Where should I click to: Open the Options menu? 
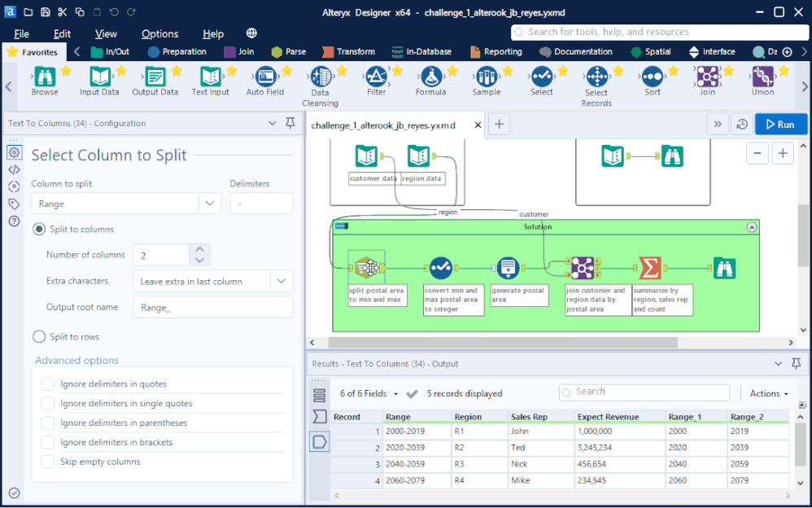coord(160,33)
